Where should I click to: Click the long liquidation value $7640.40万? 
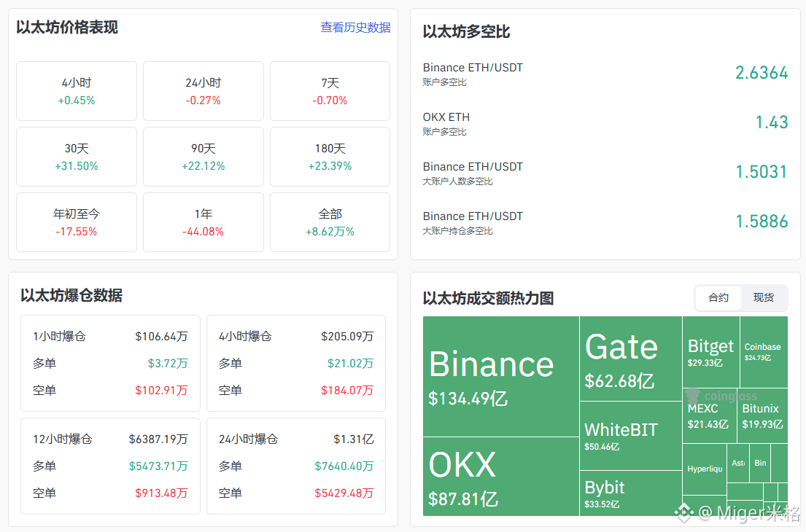(344, 466)
